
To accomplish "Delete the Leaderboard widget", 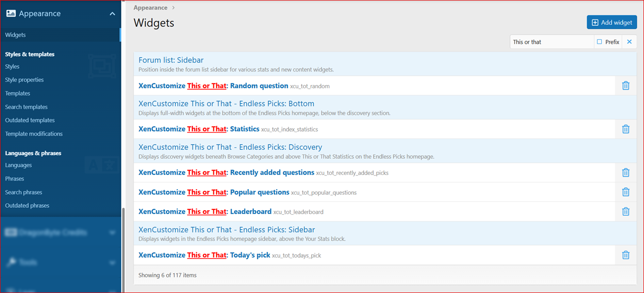I will pos(625,212).
